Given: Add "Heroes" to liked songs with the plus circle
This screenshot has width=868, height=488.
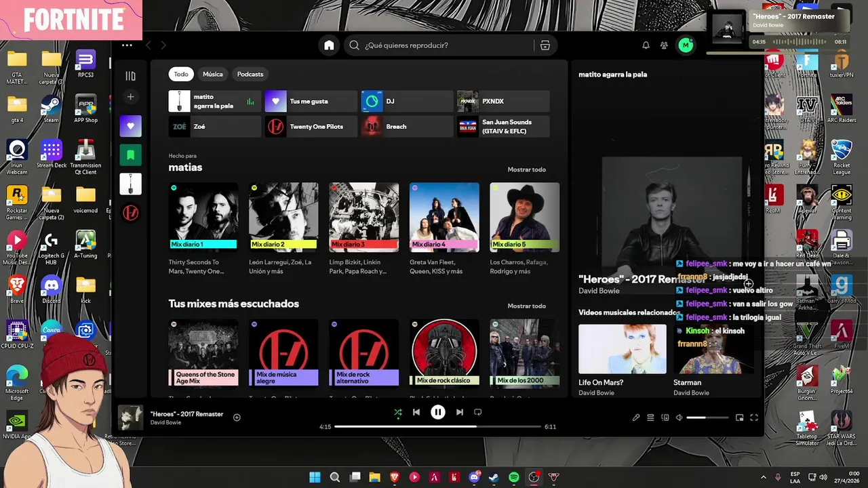Looking at the screenshot, I should [x=237, y=418].
